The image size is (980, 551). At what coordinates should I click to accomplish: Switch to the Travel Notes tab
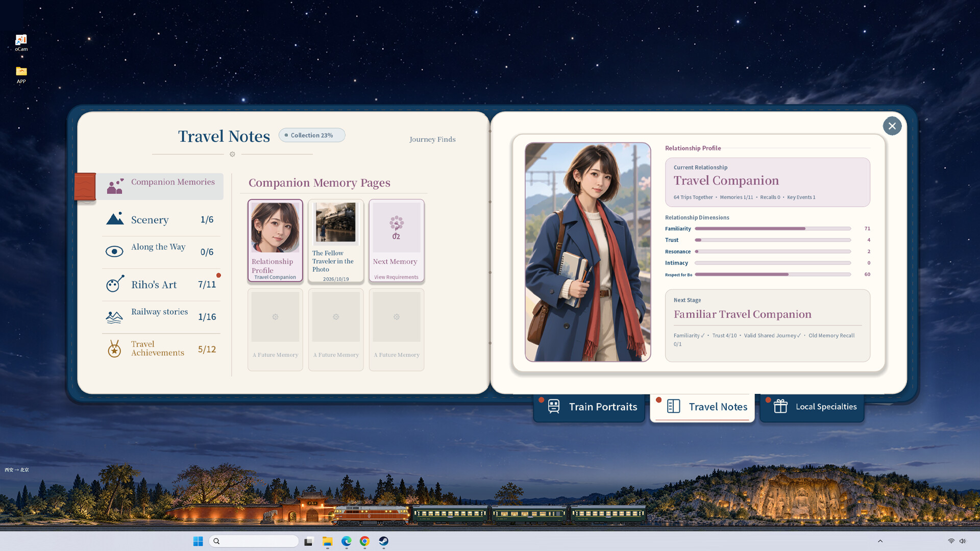coord(702,407)
